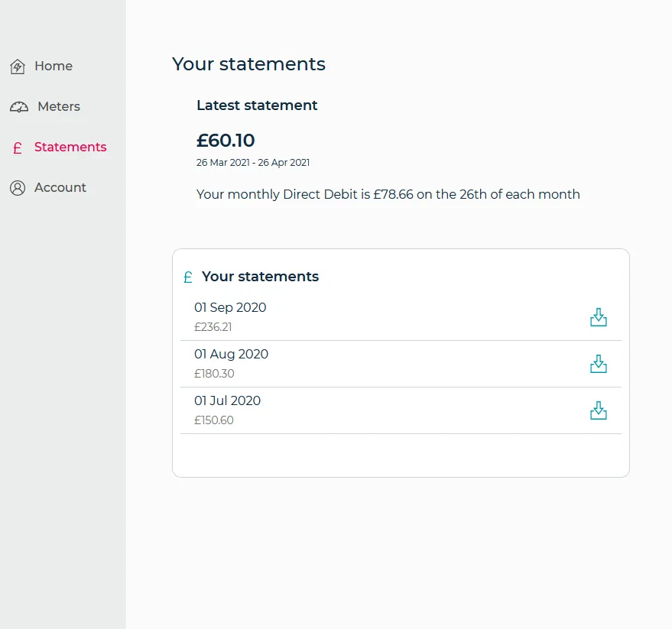
Task: Open the 01 Sep 2020 statement date
Action: point(230,308)
